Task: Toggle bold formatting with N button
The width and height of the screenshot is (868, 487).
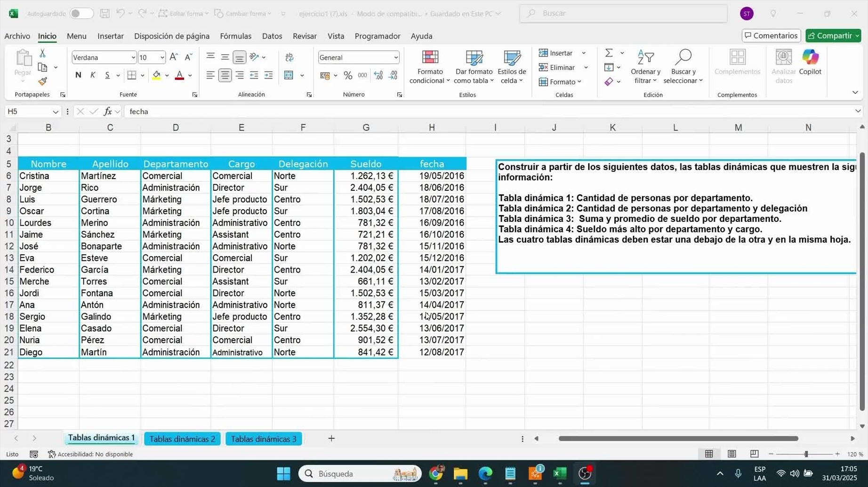Action: click(x=78, y=75)
